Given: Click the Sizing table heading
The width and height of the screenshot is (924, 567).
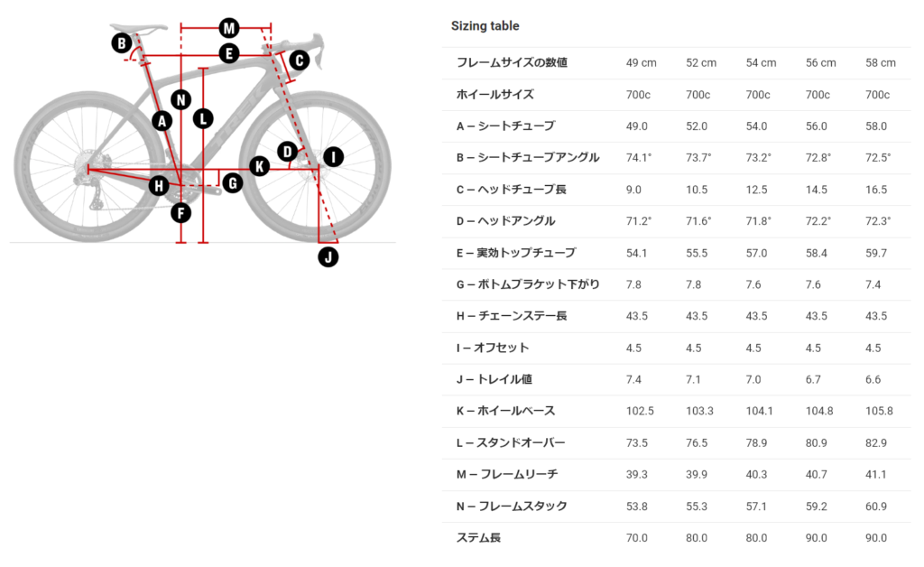Looking at the screenshot, I should coord(485,26).
